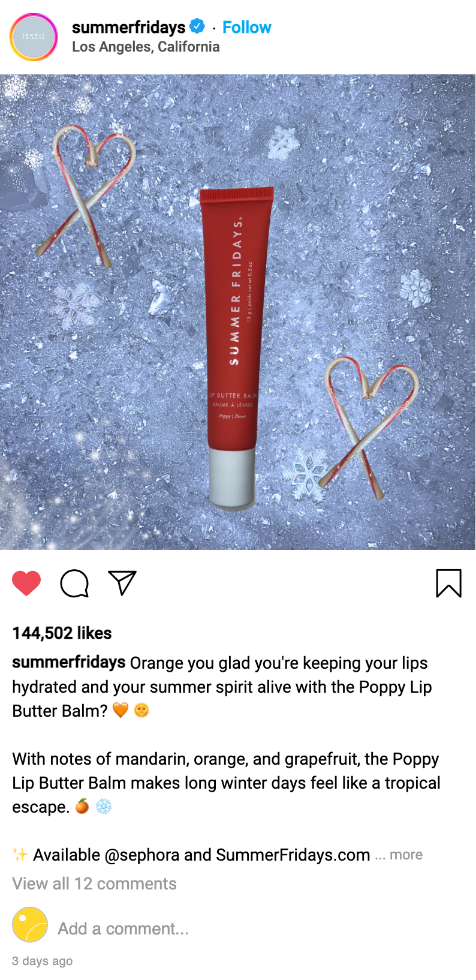Unlike the post with the red heart

click(26, 583)
